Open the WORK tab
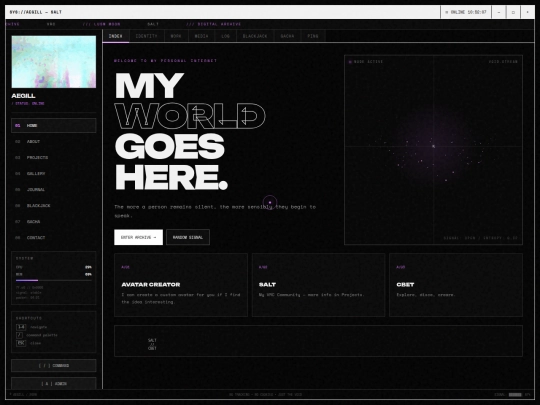Viewport: 540px width, 405px height. coord(176,36)
